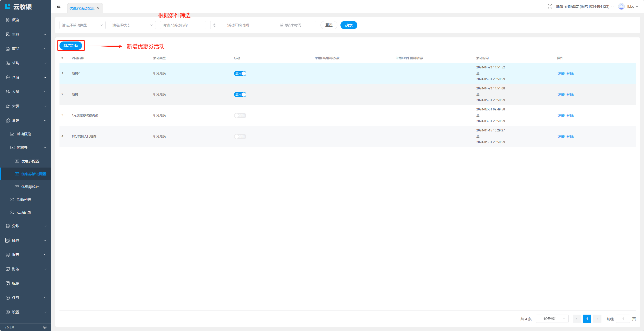Disable the toggle for activity 随便2
The image size is (644, 331).
[x=240, y=74]
